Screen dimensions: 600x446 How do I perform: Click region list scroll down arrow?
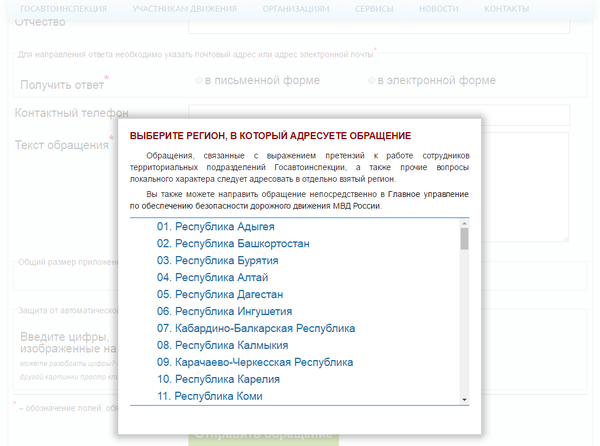click(464, 399)
